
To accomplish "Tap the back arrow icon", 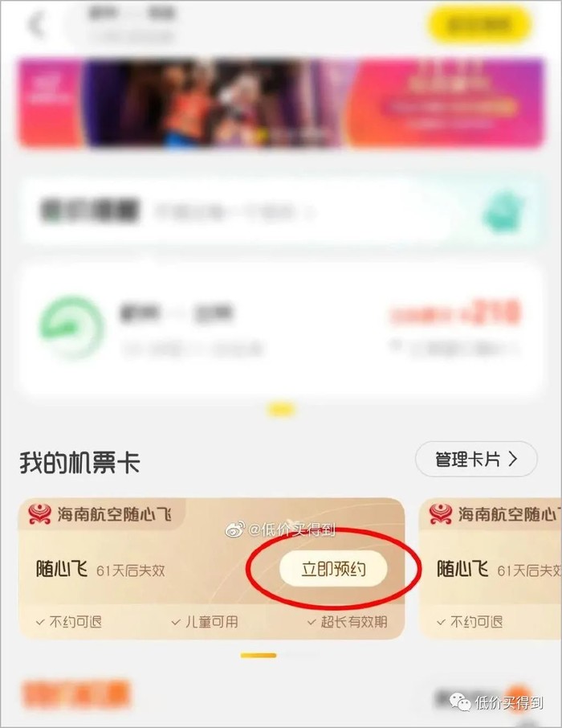I will [37, 24].
